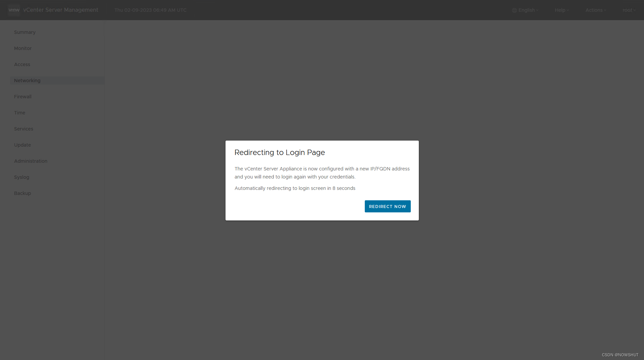The width and height of the screenshot is (644, 360).
Task: Open the Actions dropdown menu
Action: coord(596,10)
